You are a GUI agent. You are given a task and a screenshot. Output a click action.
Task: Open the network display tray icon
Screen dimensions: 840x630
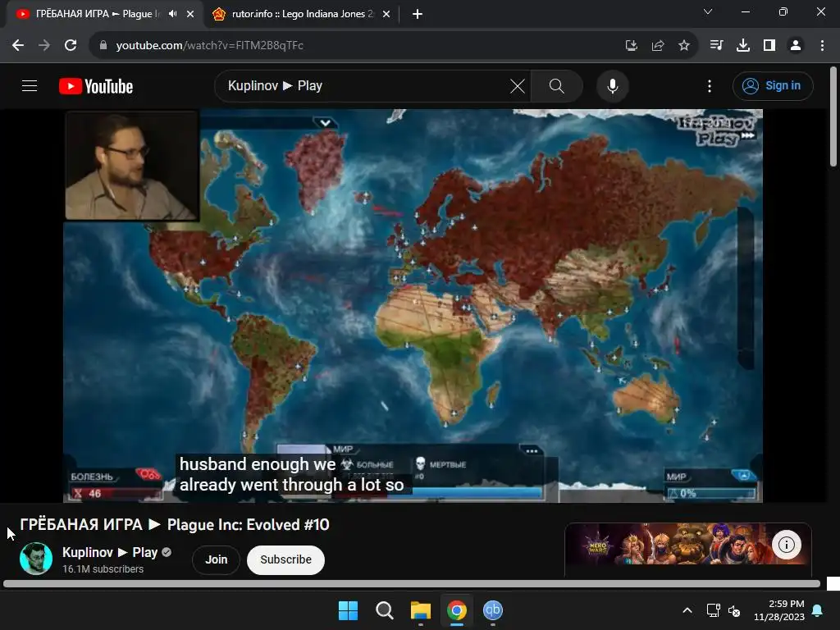coord(713,610)
